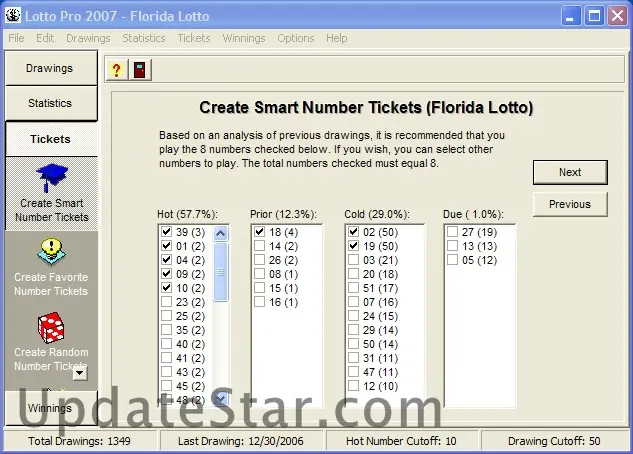Image resolution: width=633 pixels, height=454 pixels.
Task: Check prior number 16 (1)
Action: tap(260, 301)
